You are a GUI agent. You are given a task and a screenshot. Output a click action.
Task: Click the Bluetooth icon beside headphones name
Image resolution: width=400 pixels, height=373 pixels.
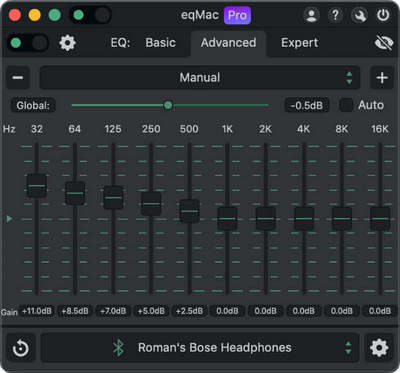[119, 348]
